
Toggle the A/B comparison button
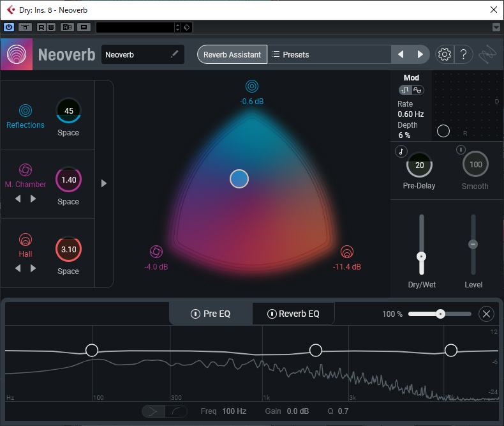click(67, 27)
